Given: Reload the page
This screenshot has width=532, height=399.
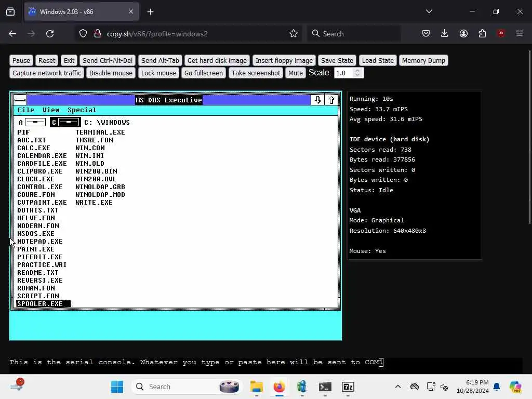Looking at the screenshot, I should (x=50, y=34).
